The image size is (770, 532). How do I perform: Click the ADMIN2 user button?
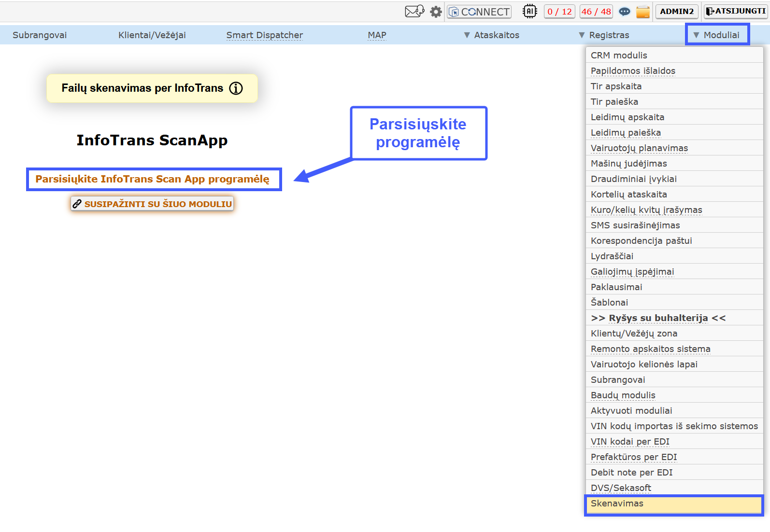point(677,12)
